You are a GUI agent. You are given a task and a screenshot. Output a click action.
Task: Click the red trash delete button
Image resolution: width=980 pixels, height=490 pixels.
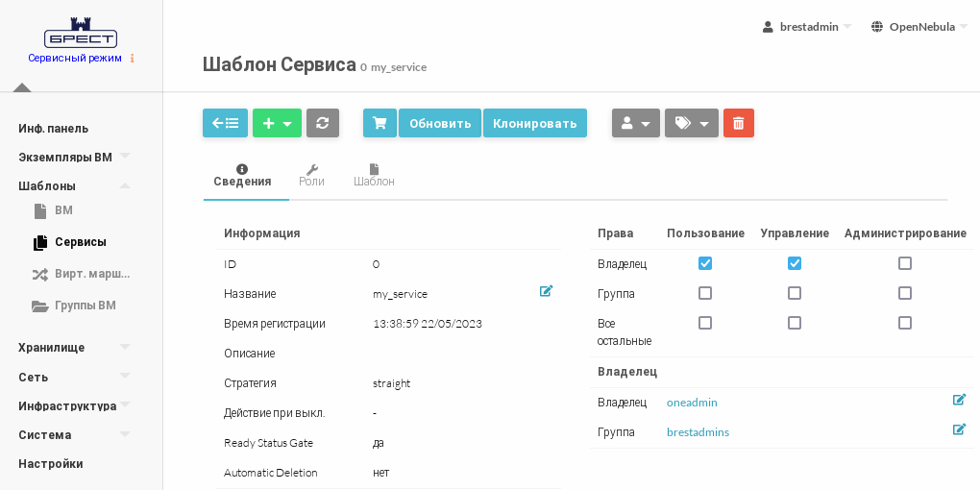pos(738,123)
